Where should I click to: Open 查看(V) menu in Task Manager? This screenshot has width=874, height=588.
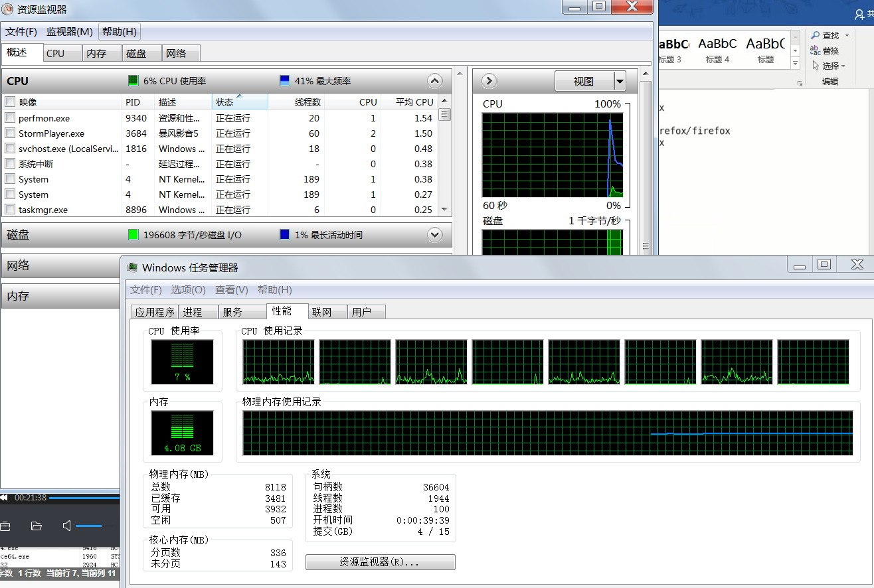click(x=232, y=290)
